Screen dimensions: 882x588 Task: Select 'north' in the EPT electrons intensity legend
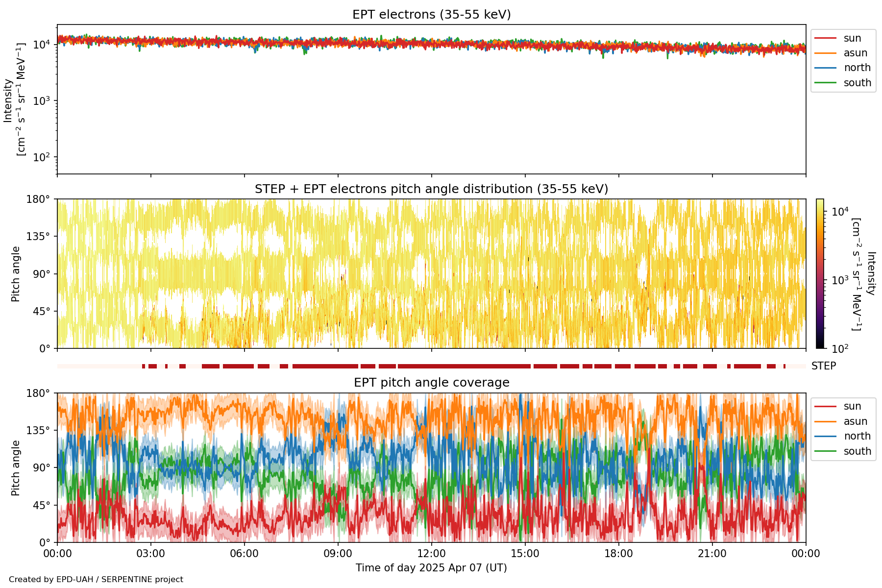pos(857,68)
